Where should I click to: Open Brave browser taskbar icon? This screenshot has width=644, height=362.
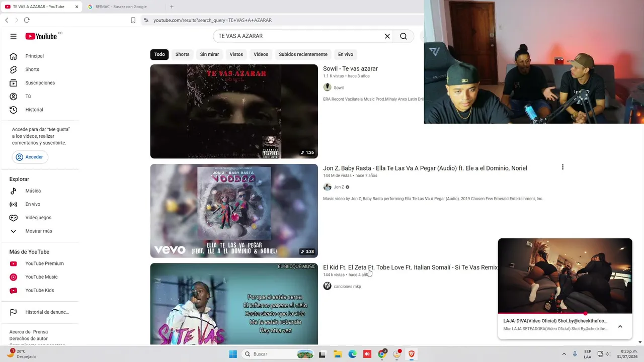point(412,354)
